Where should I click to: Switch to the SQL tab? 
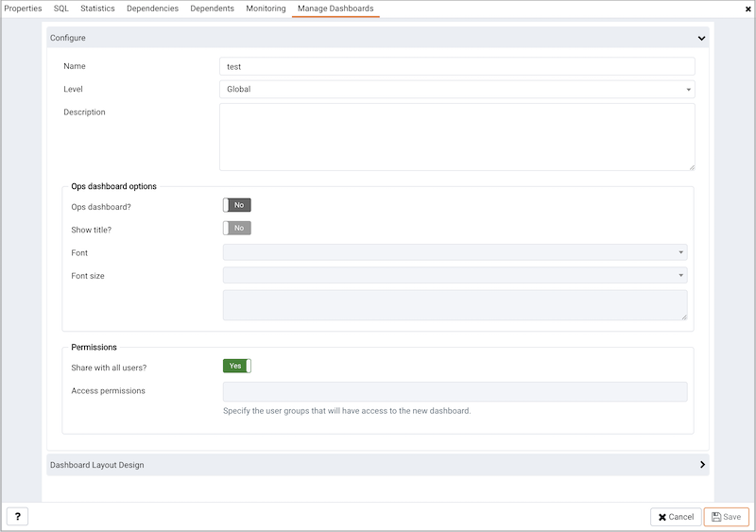61,9
